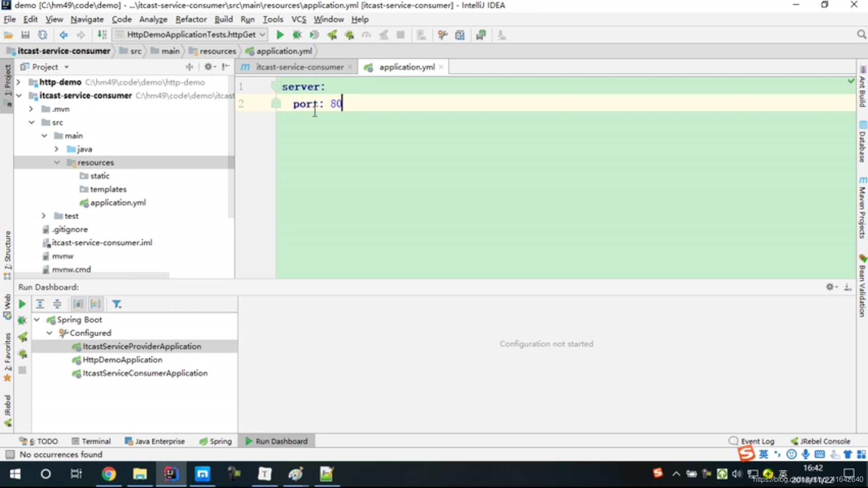The width and height of the screenshot is (868, 488).
Task: Switch to itcast-service-consumer editor tab
Action: [297, 67]
